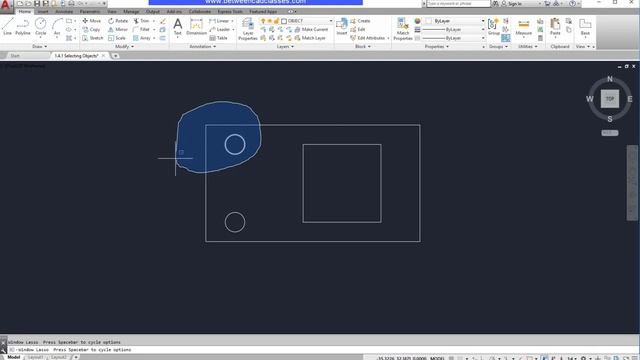
Task: Click the Linear dimension tool
Action: 219,21
